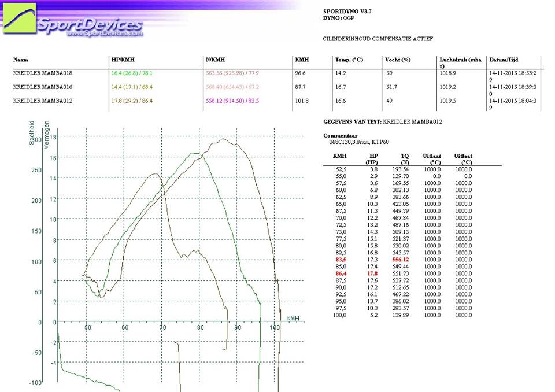Click the HP/KMH column header
This screenshot has width=555, height=392.
pos(123,60)
